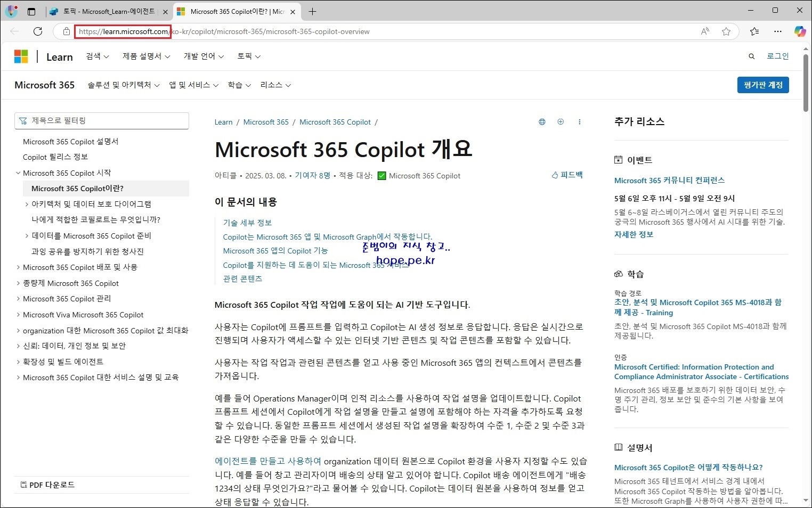
Task: Click the Microsoft 365 brand link
Action: [45, 85]
